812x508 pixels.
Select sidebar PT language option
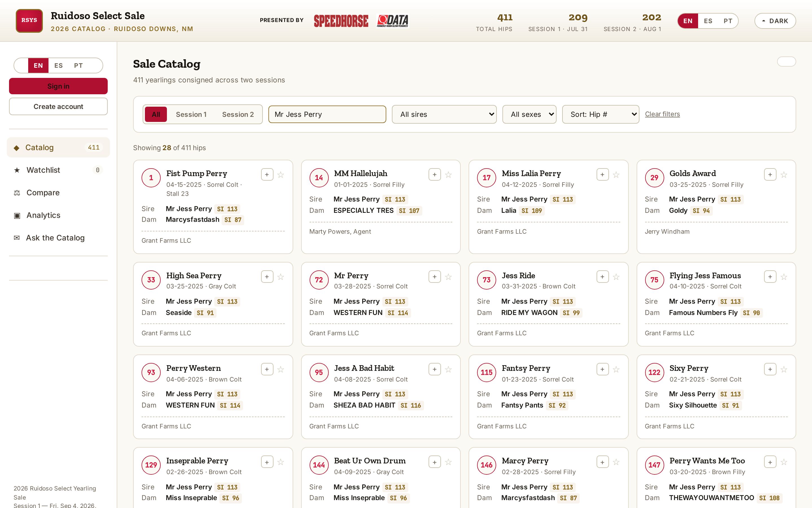[x=78, y=65]
